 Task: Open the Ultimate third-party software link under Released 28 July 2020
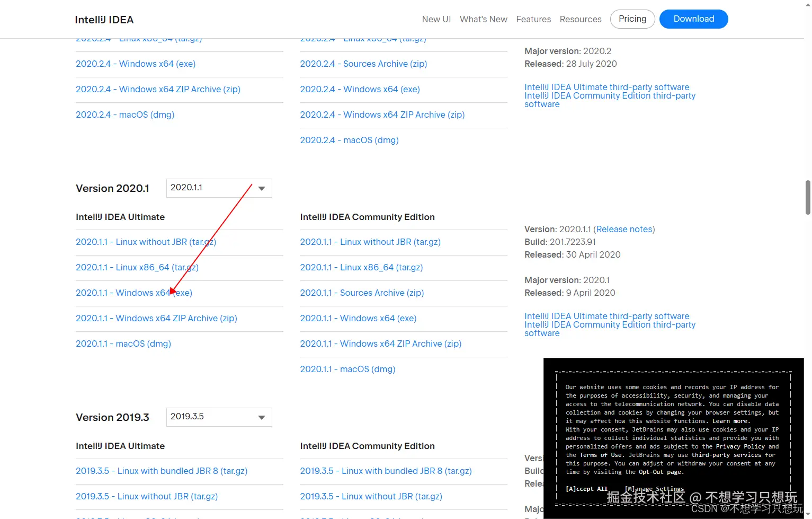pyautogui.click(x=607, y=87)
